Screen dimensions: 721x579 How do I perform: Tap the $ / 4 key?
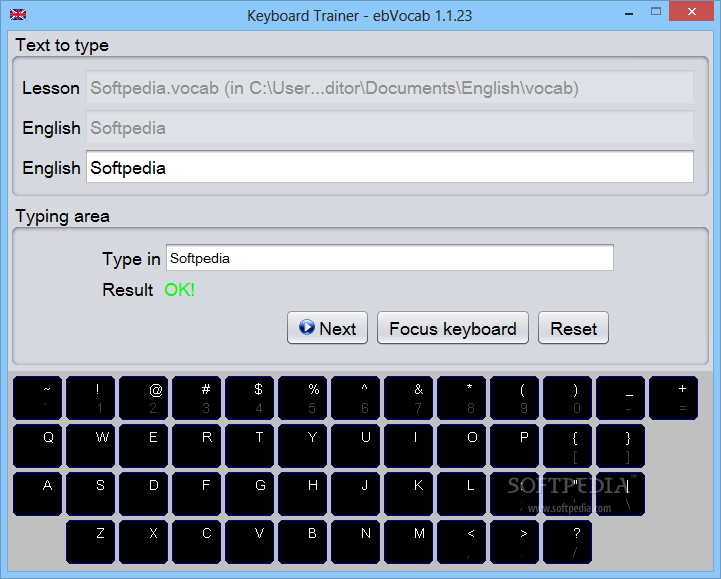tap(250, 398)
